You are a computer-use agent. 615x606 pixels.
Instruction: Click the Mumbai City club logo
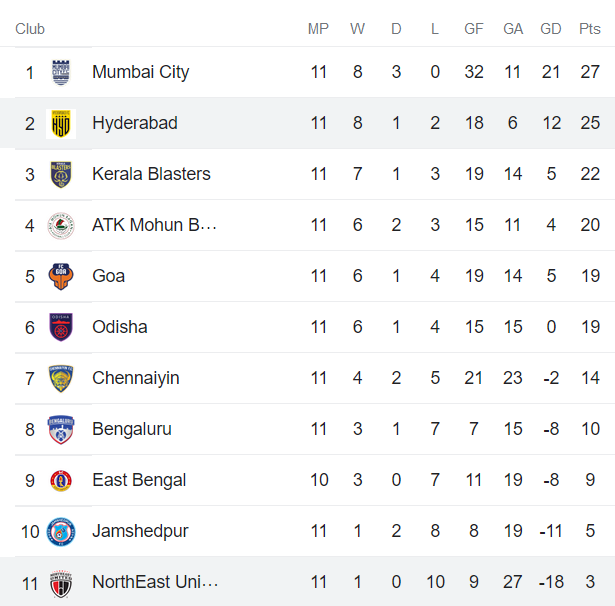pos(62,72)
